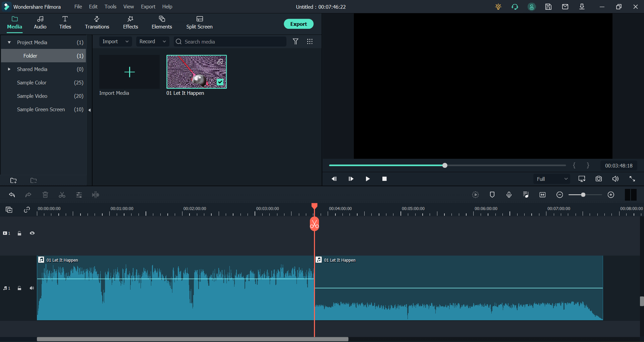
Task: Zoom out timeline with minus icon
Action: (x=559, y=195)
